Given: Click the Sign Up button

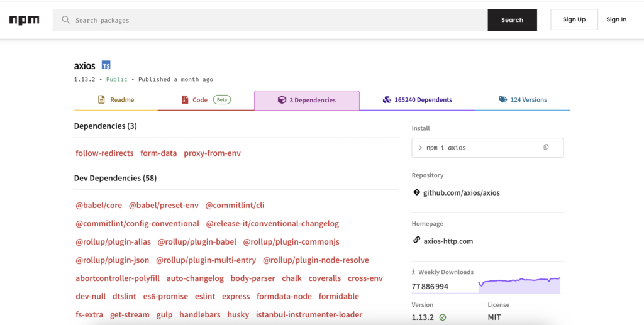Looking at the screenshot, I should pyautogui.click(x=574, y=19).
